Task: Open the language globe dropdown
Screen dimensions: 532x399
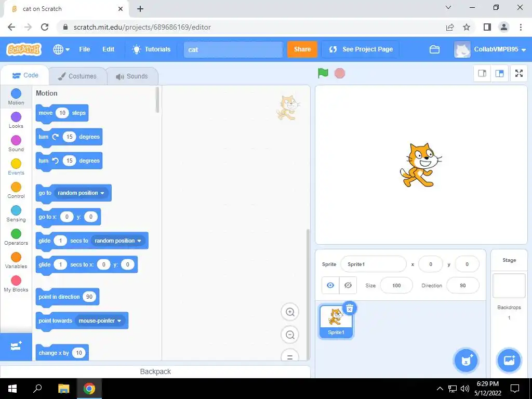Action: (x=61, y=49)
